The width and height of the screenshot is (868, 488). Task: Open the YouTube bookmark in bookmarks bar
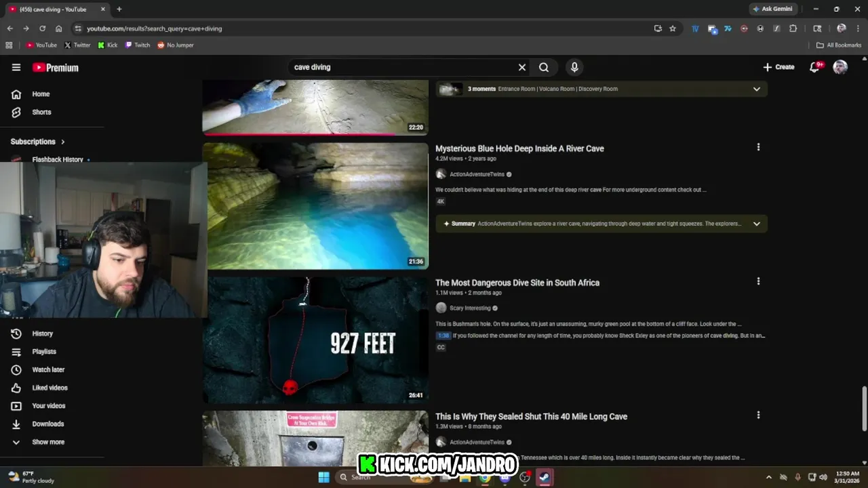pos(41,45)
